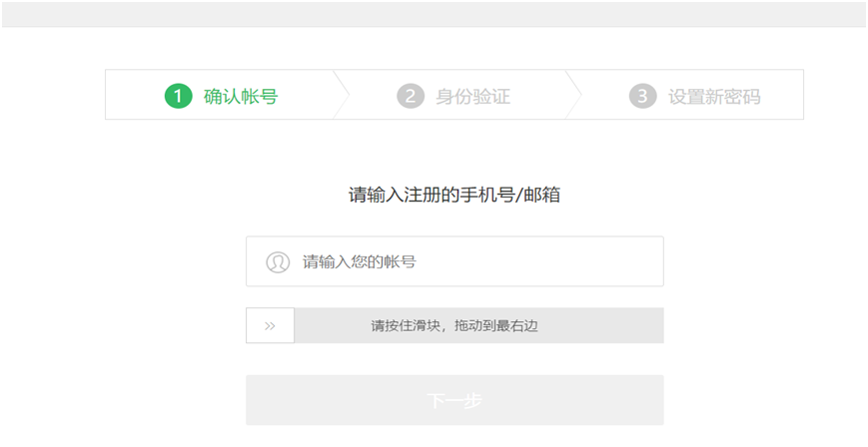This screenshot has height=447, width=868.
Task: Click the gray step 3 circle icon
Action: point(642,96)
